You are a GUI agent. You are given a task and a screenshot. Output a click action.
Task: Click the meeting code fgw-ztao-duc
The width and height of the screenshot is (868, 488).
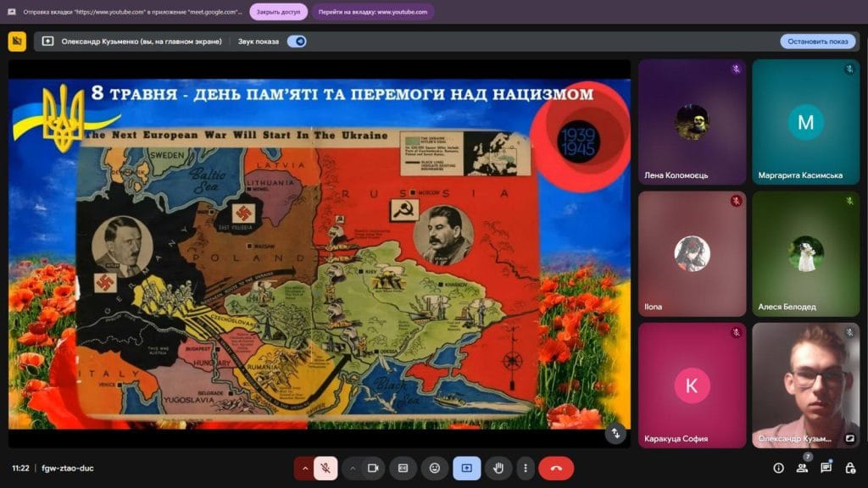point(68,468)
